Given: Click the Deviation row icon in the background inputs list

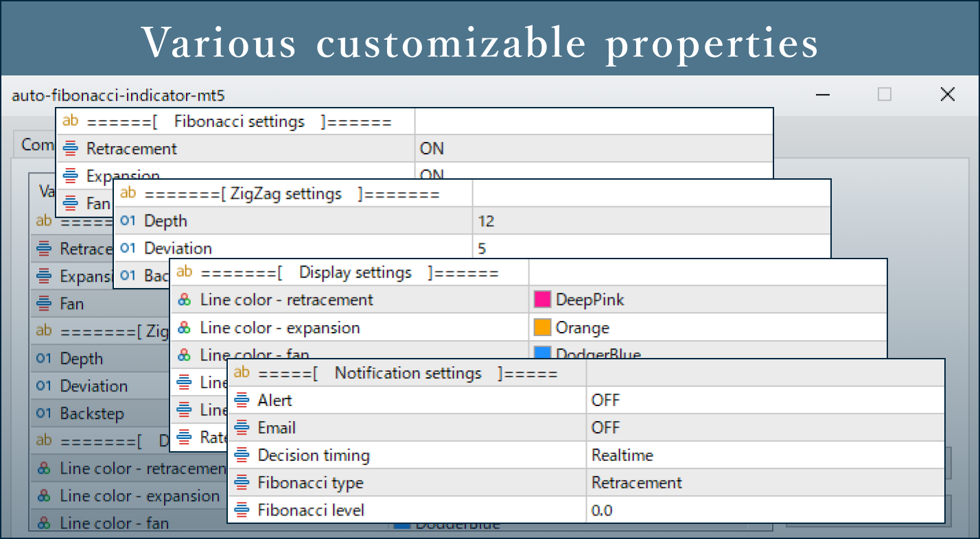Looking at the screenshot, I should [x=44, y=385].
